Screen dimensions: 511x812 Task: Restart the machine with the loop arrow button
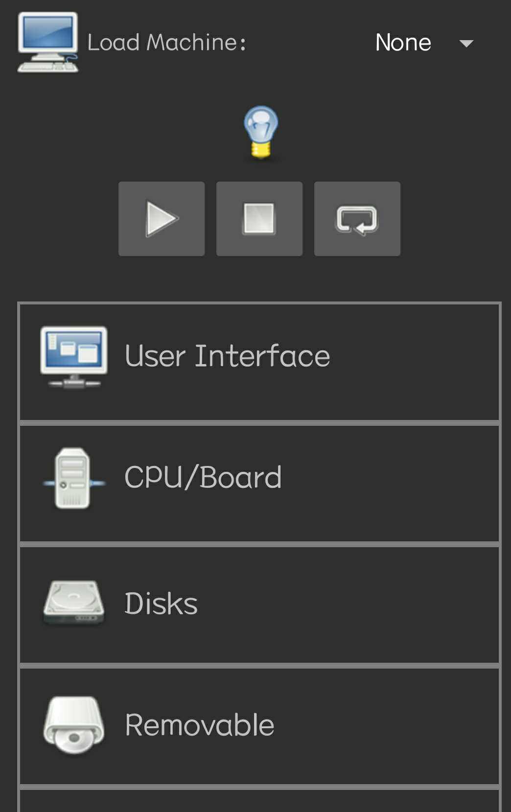[x=357, y=219]
